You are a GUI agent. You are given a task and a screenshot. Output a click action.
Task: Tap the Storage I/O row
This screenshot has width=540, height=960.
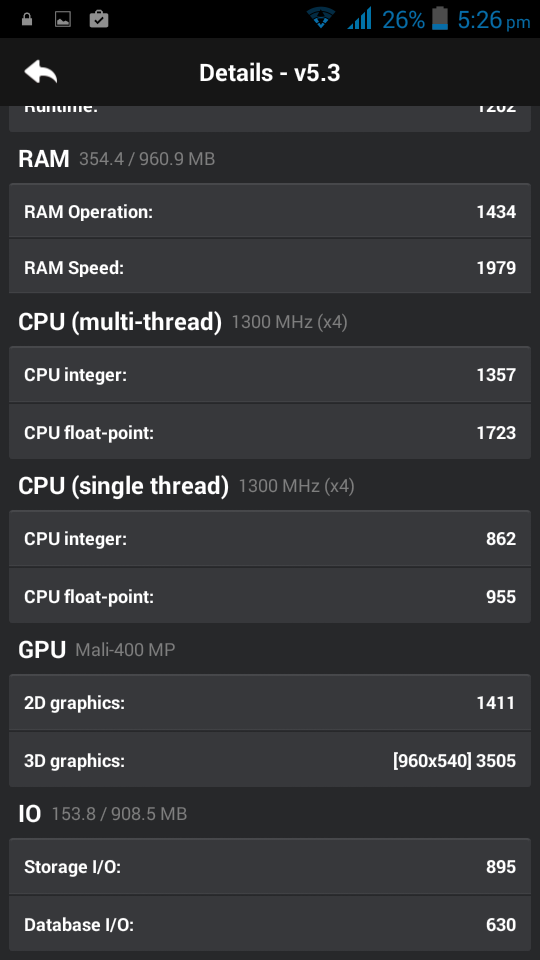(269, 866)
